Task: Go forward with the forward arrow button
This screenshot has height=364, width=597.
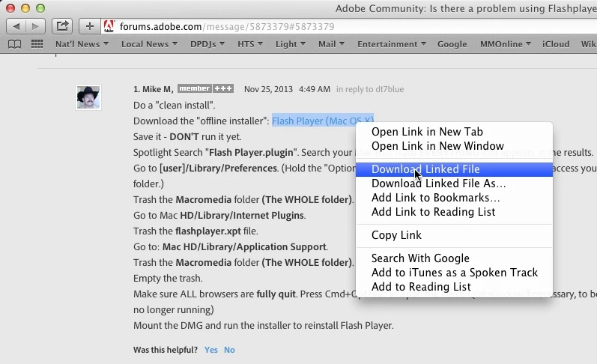Action: (x=35, y=26)
